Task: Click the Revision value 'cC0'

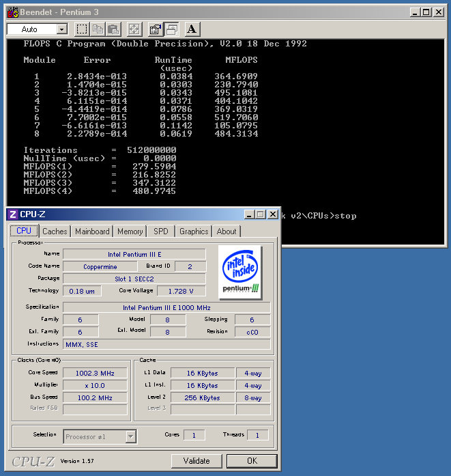Action: coord(252,332)
